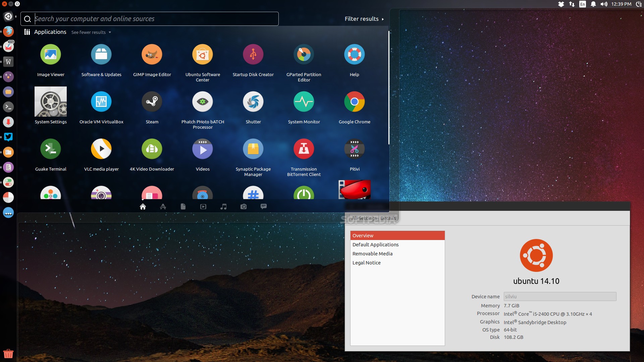The width and height of the screenshot is (644, 362).
Task: Switch to the Videos lens
Action: 203,207
